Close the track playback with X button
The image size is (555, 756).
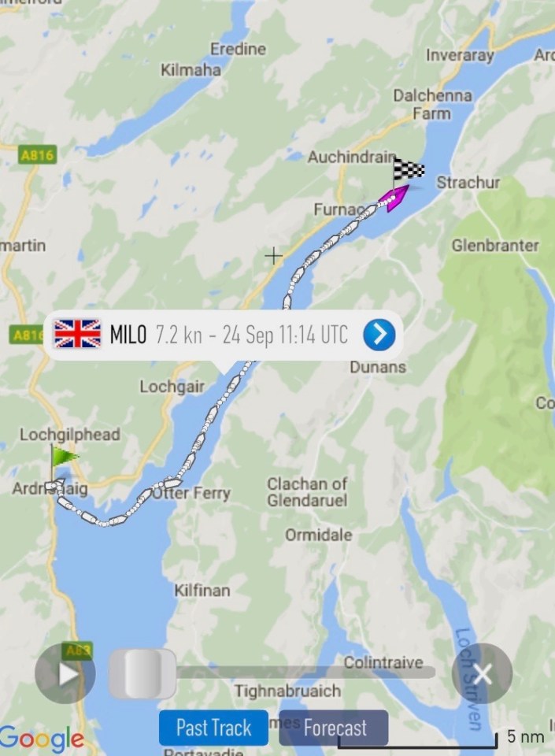tap(483, 673)
